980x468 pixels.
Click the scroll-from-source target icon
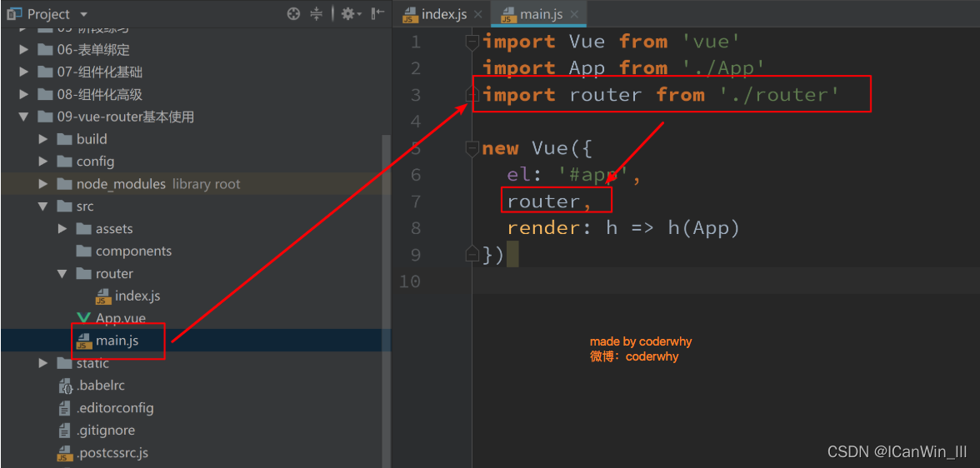tap(293, 14)
